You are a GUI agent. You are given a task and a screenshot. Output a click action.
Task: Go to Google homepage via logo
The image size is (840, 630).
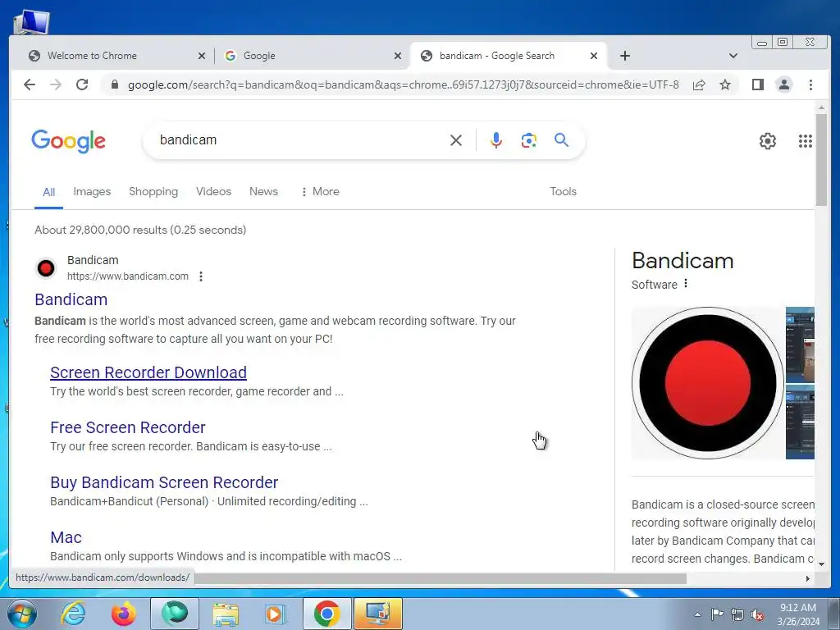pyautogui.click(x=69, y=141)
